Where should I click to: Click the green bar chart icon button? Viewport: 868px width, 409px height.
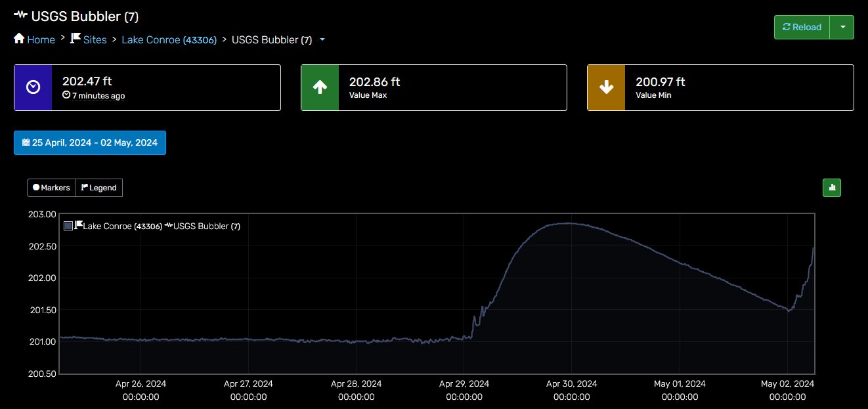coord(832,188)
